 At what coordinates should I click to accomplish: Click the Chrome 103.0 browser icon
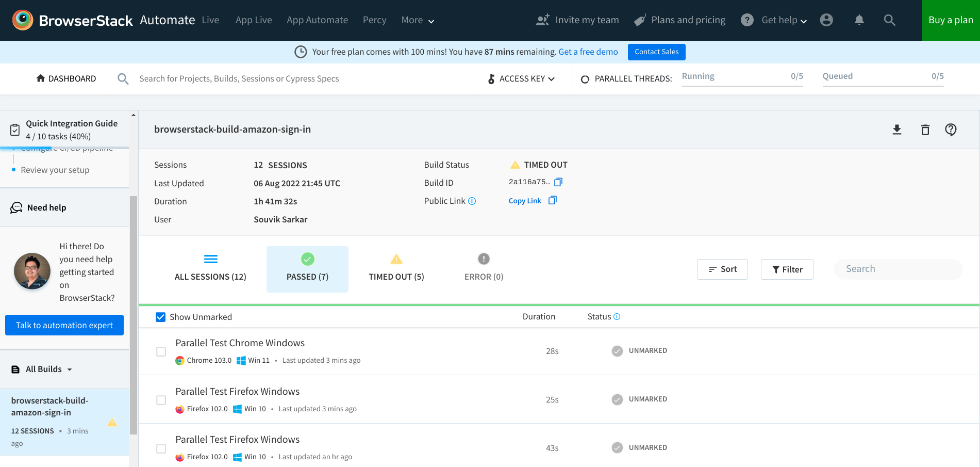(180, 361)
